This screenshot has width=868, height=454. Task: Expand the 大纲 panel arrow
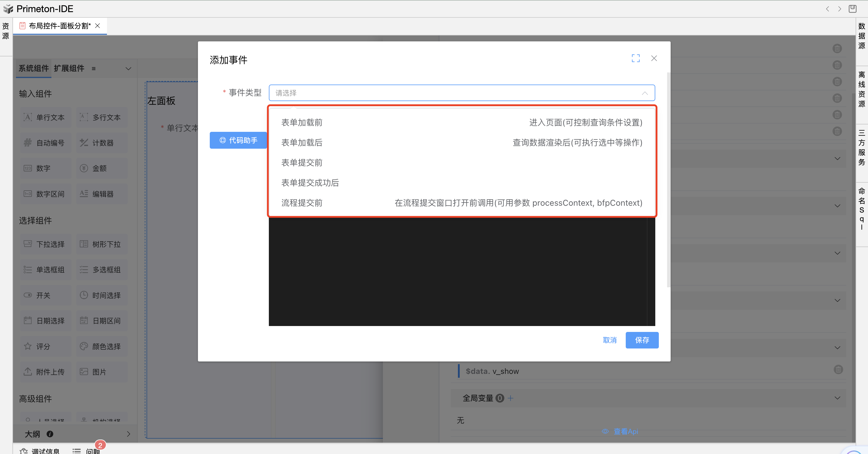pos(129,434)
